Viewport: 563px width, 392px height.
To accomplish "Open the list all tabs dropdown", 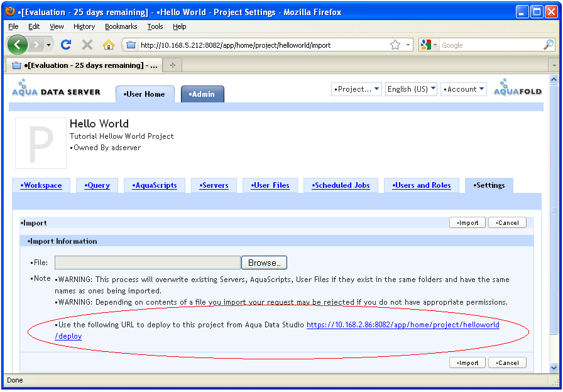I will [x=554, y=65].
